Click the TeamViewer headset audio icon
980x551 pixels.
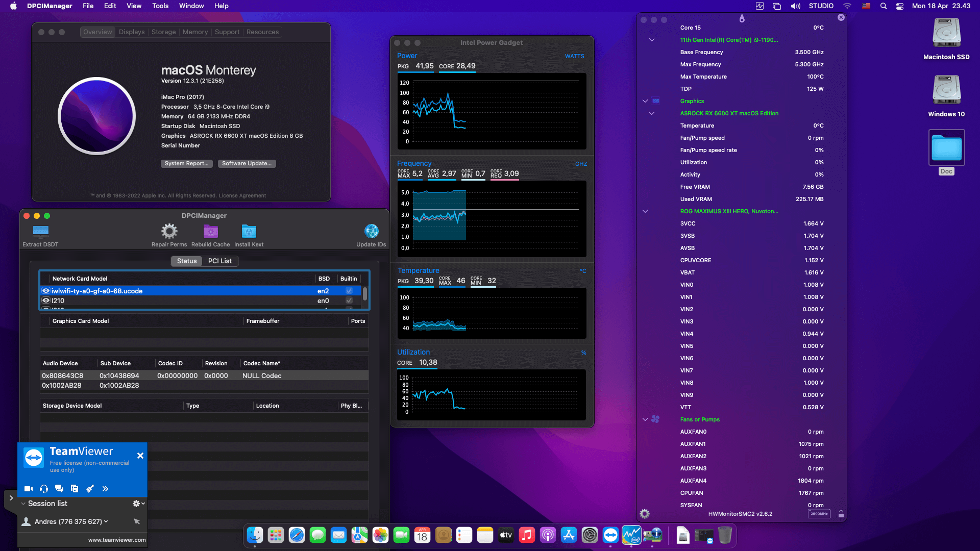(x=44, y=489)
